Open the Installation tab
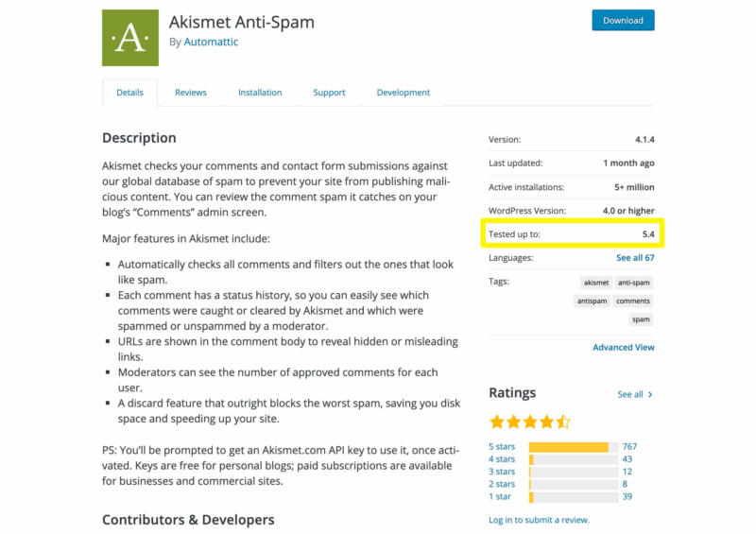The width and height of the screenshot is (756, 534). (260, 93)
